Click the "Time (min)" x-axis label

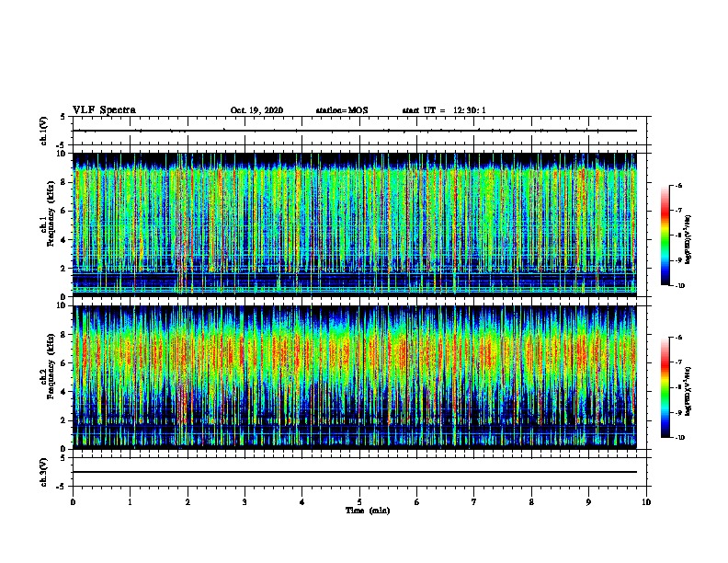(368, 511)
